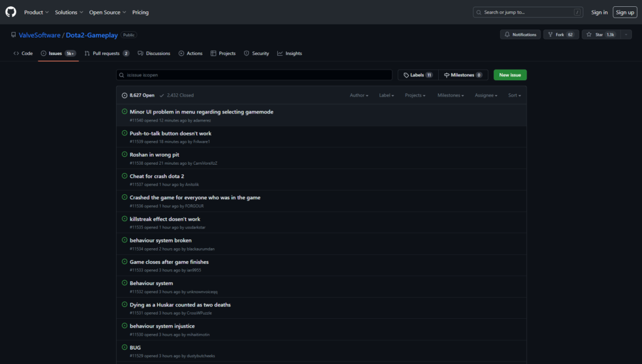642x364 pixels.
Task: Click open-issue icon beside 'Roshan in wrong pit'
Action: coord(124,154)
